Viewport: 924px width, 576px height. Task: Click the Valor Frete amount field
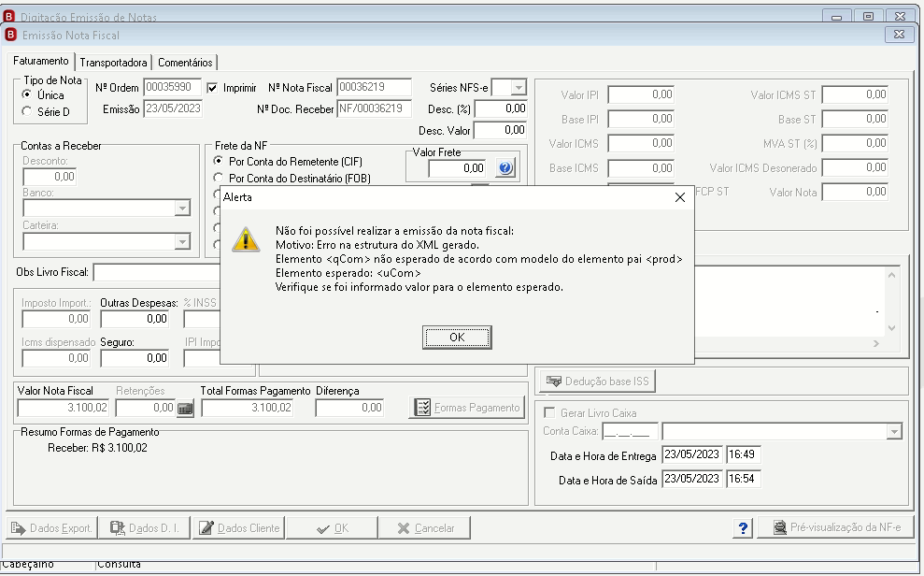[x=458, y=168]
